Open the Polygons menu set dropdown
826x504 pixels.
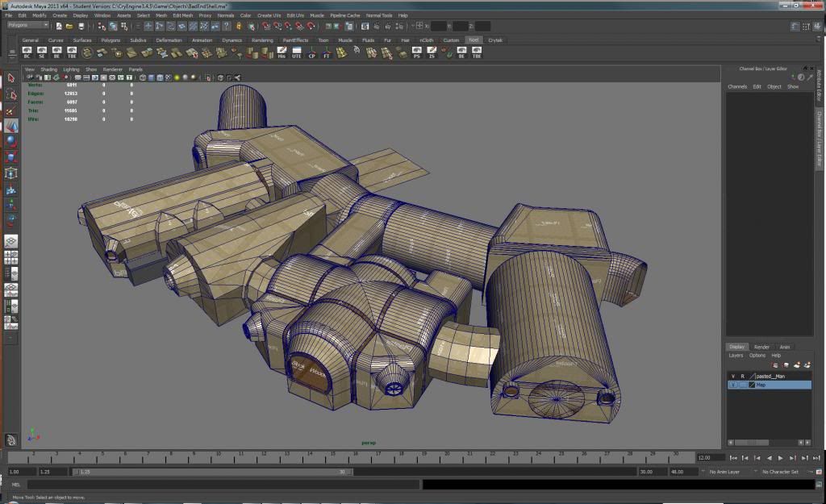[x=27, y=25]
